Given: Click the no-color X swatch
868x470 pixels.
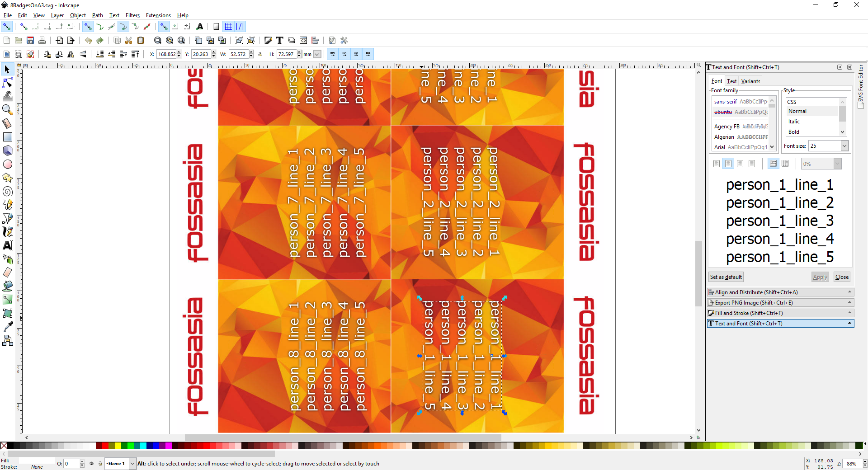Looking at the screenshot, I should coord(4,446).
